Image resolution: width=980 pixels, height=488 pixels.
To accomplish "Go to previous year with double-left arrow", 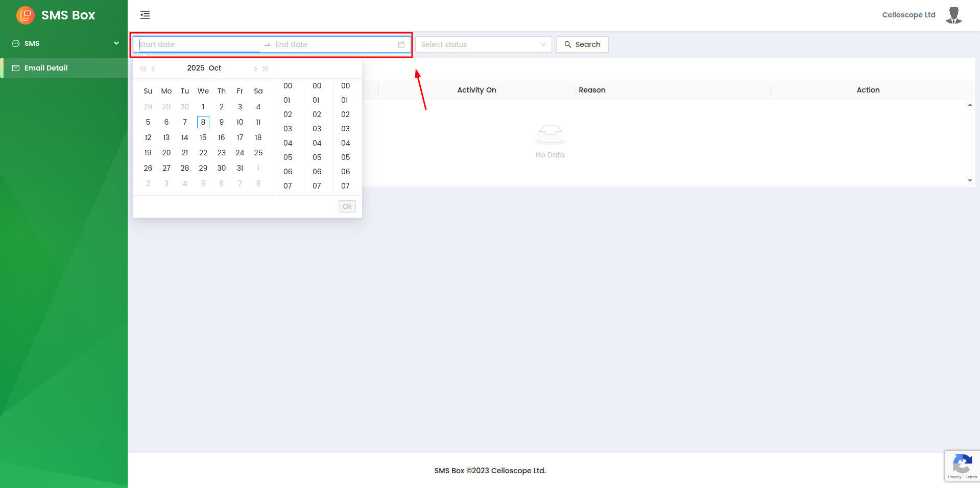I will pos(143,68).
